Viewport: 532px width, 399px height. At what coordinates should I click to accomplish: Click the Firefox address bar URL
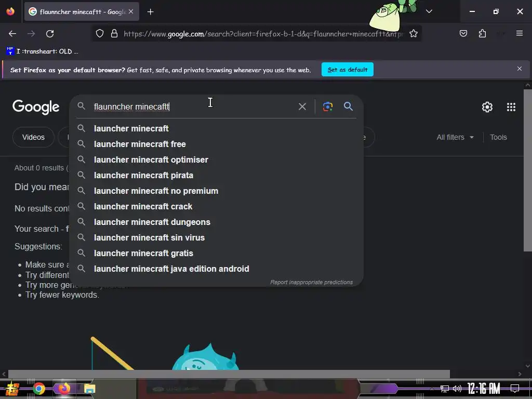(x=263, y=34)
